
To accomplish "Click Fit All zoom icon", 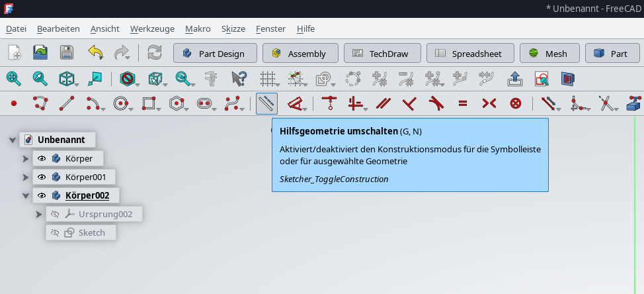I will click(x=13, y=79).
